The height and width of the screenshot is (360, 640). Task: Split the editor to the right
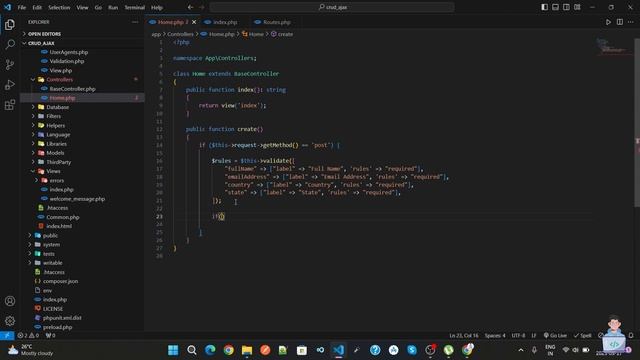pyautogui.click(x=620, y=22)
